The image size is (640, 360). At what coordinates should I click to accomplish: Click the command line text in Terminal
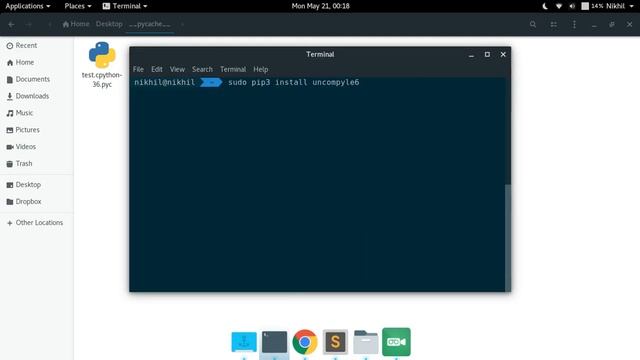click(293, 82)
